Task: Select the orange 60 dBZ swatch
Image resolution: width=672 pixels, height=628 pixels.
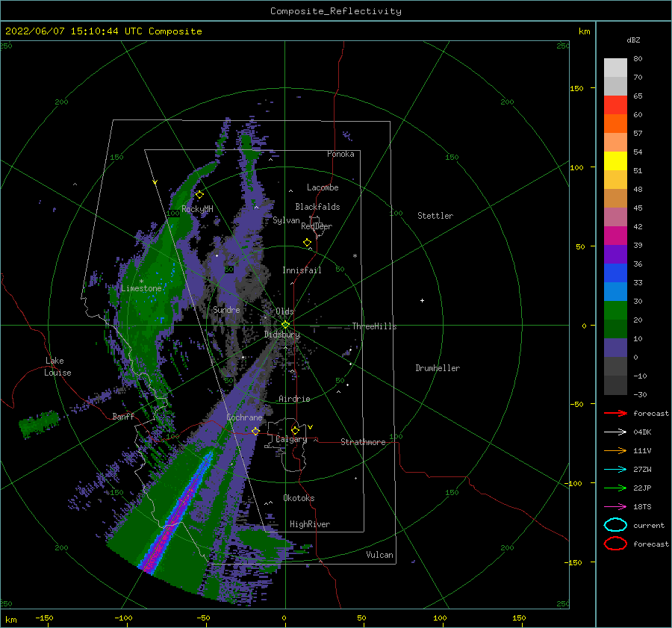Action: 615,123
